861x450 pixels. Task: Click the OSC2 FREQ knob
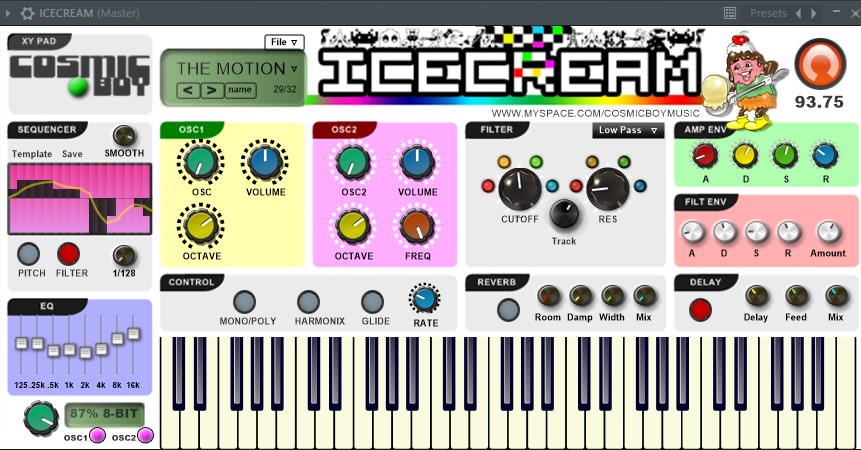coord(417,227)
